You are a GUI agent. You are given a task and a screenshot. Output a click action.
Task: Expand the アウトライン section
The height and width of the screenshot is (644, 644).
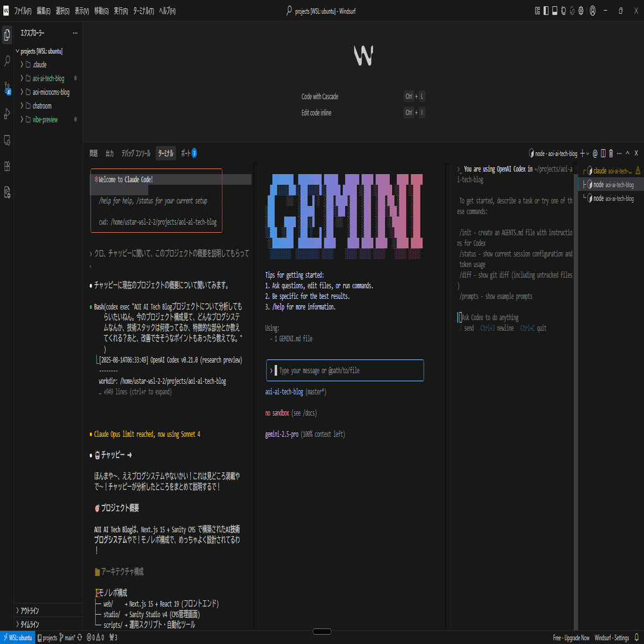(48, 610)
